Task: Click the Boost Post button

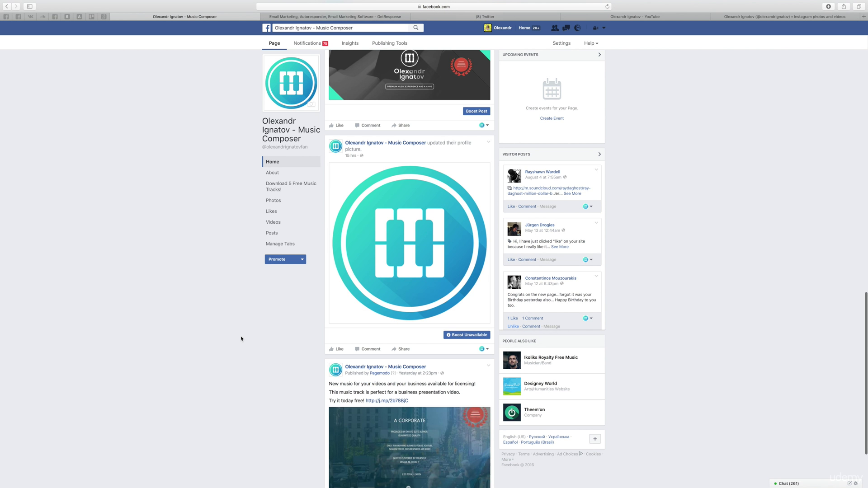Action: point(476,111)
